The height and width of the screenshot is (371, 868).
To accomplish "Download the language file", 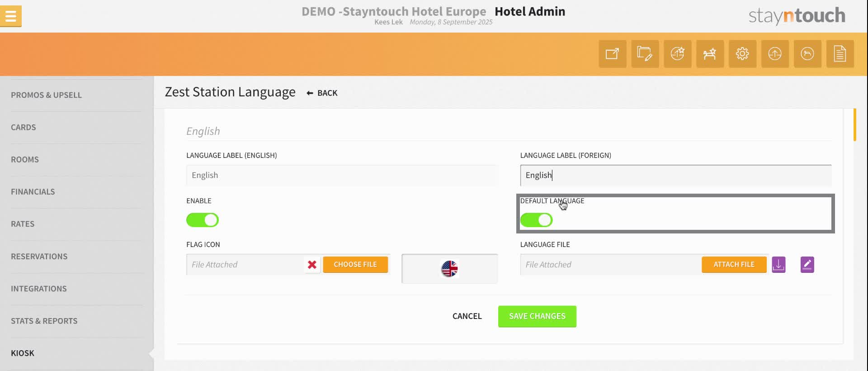I will 778,265.
